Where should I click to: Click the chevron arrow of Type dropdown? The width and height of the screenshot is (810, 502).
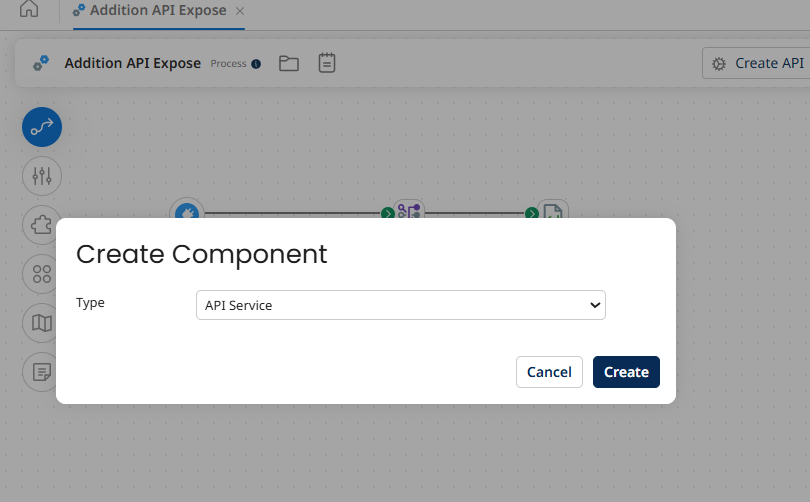(595, 305)
